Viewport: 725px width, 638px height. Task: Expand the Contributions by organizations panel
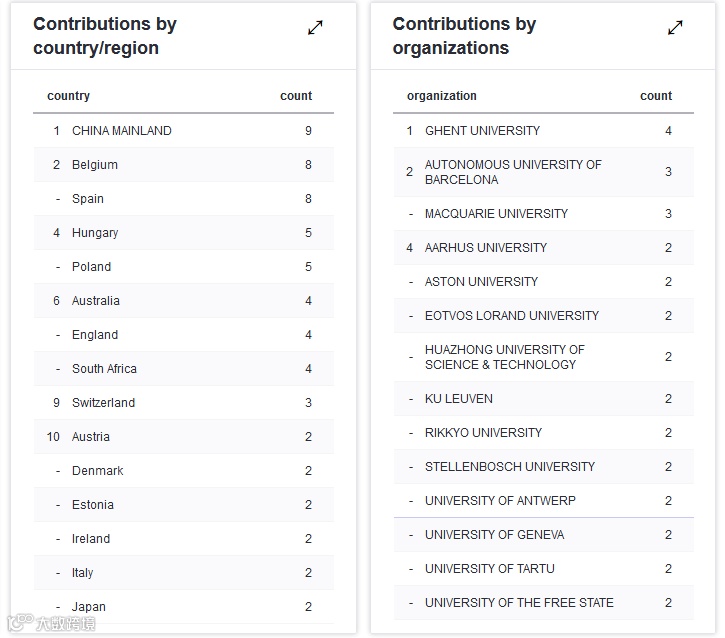tap(675, 28)
